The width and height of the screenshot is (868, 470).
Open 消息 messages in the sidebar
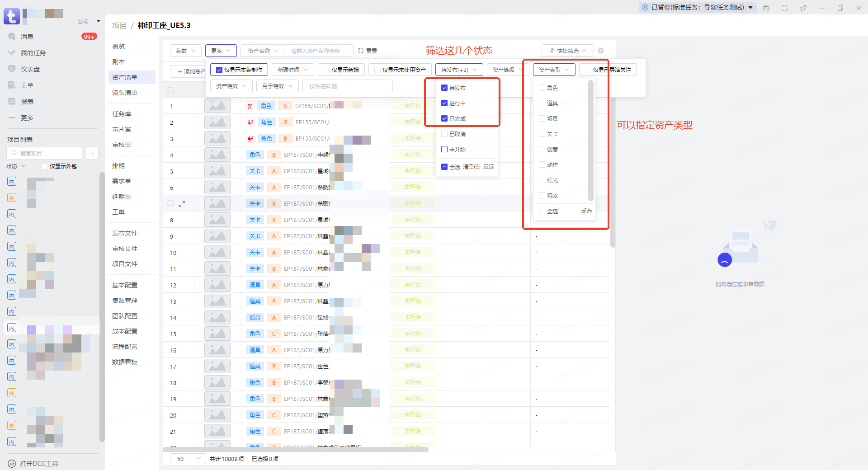pyautogui.click(x=27, y=37)
